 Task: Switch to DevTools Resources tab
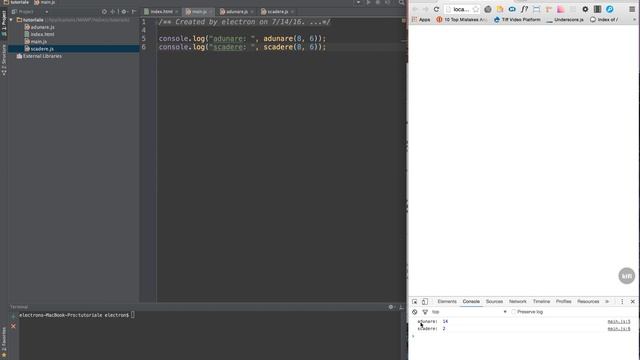(x=588, y=302)
